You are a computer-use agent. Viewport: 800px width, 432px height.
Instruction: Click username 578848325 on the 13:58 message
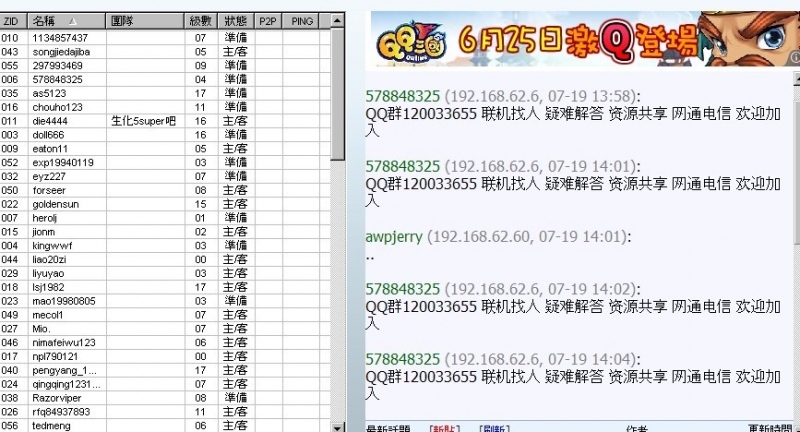click(x=403, y=96)
